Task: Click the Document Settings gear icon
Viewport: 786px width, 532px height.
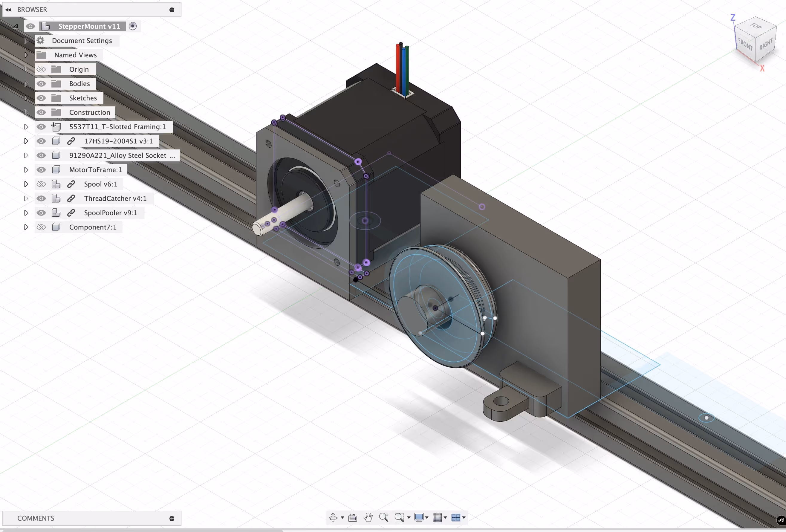Action: pyautogui.click(x=40, y=41)
